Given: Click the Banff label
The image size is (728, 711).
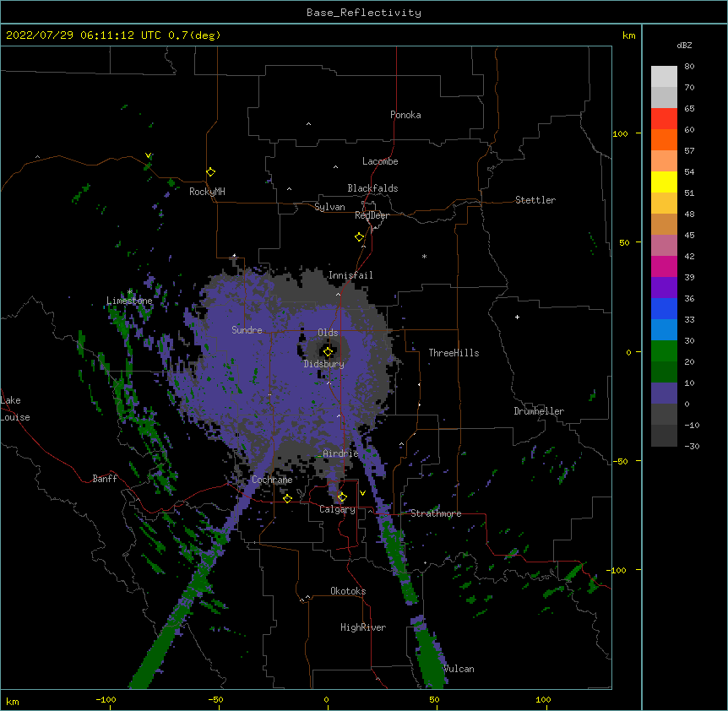Looking at the screenshot, I should (105, 479).
